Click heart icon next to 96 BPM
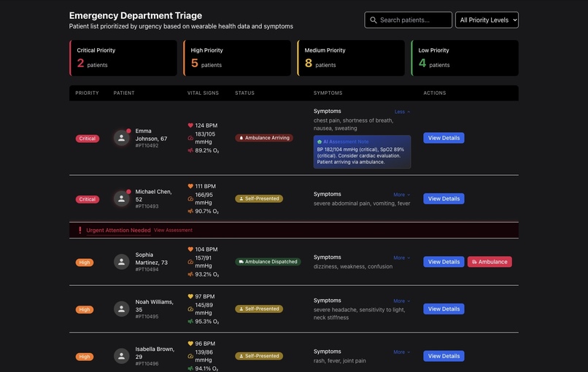Screen dimensions: 588x372 (x=190, y=344)
